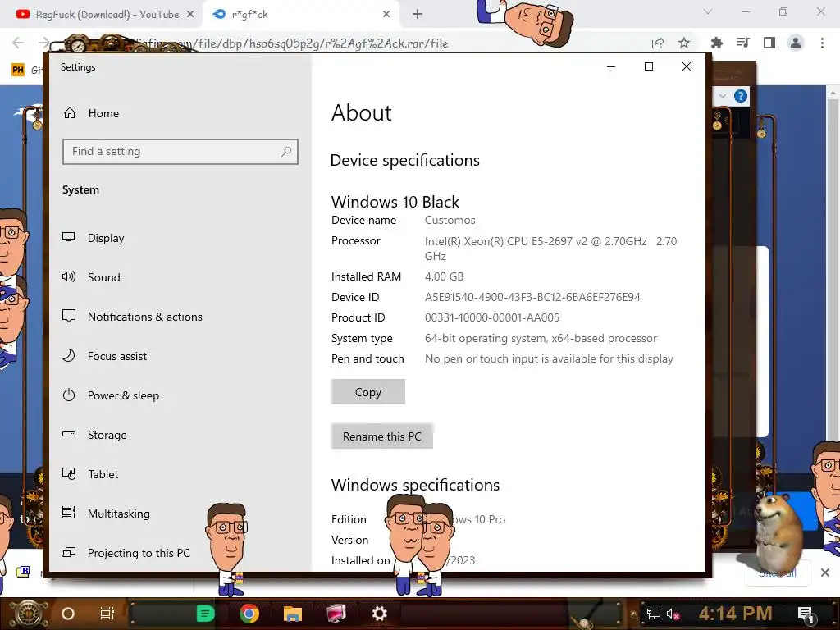Minimize the Settings window
The height and width of the screenshot is (630, 840).
coord(611,66)
